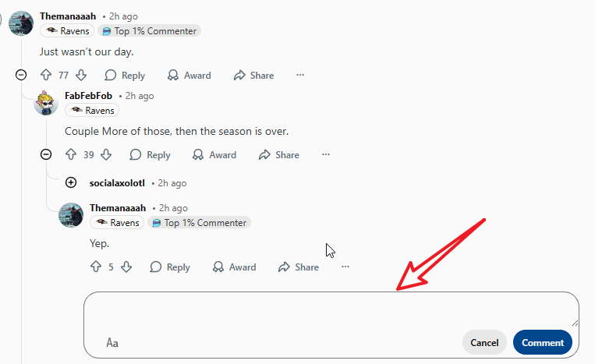This screenshot has width=595, height=364.
Task: Downvote the comment with 77 points
Action: click(x=81, y=76)
